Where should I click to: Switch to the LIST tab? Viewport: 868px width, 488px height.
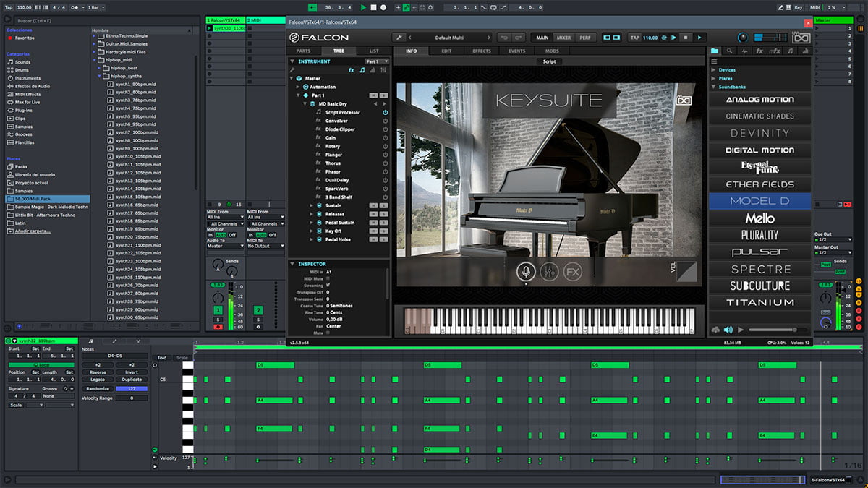click(x=373, y=51)
